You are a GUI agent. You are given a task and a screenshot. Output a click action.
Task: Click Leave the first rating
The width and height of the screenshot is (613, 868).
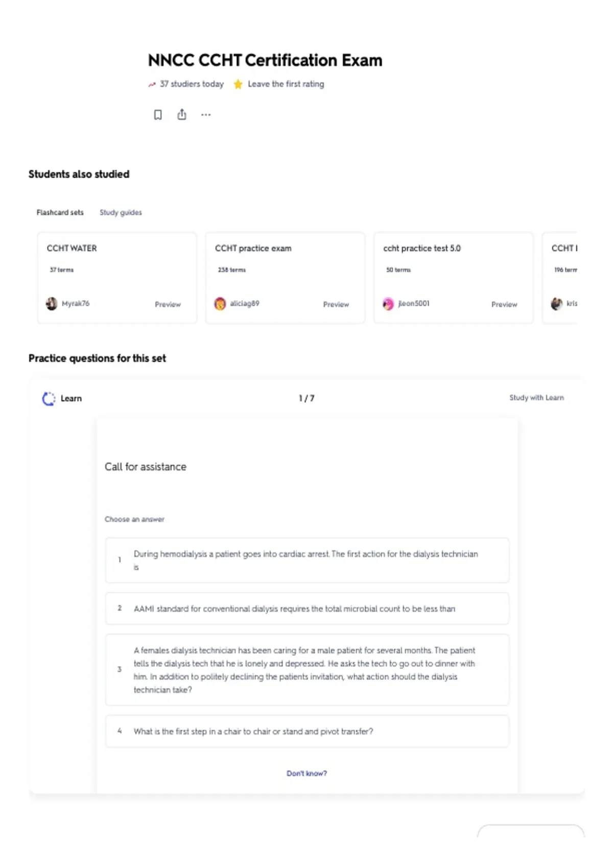[x=286, y=84]
